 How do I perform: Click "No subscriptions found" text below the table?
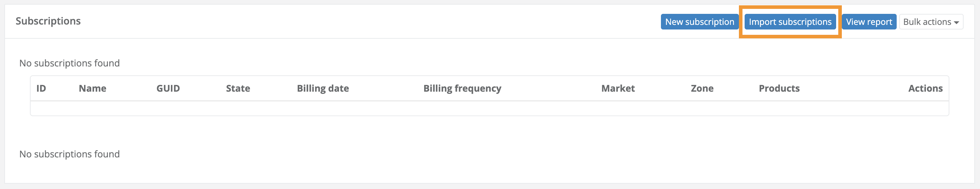click(x=69, y=154)
